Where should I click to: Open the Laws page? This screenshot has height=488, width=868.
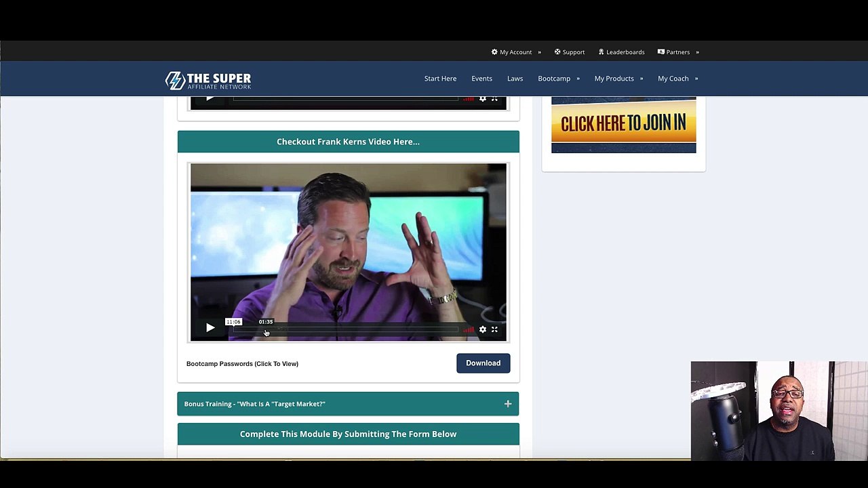click(x=515, y=79)
